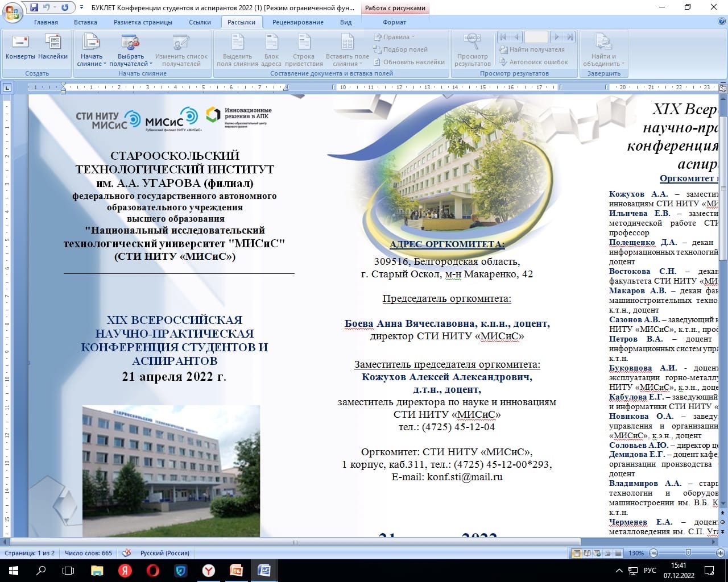Switch to Outline view
728x582 pixels.
pos(607,553)
